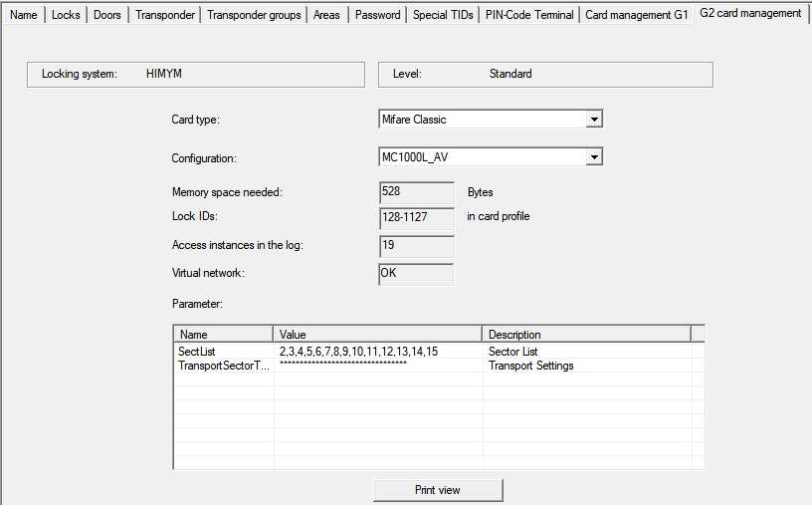812x505 pixels.
Task: Switch to the Name tab
Action: coord(23,15)
